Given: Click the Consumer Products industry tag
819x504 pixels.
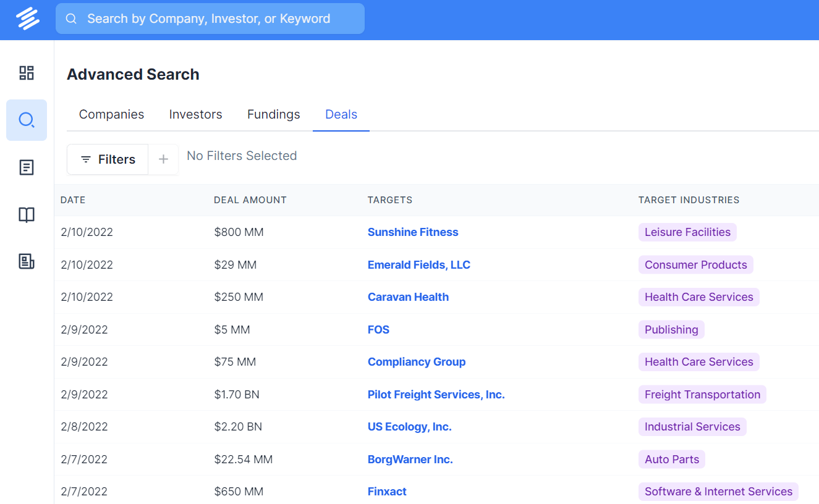Looking at the screenshot, I should (x=696, y=265).
